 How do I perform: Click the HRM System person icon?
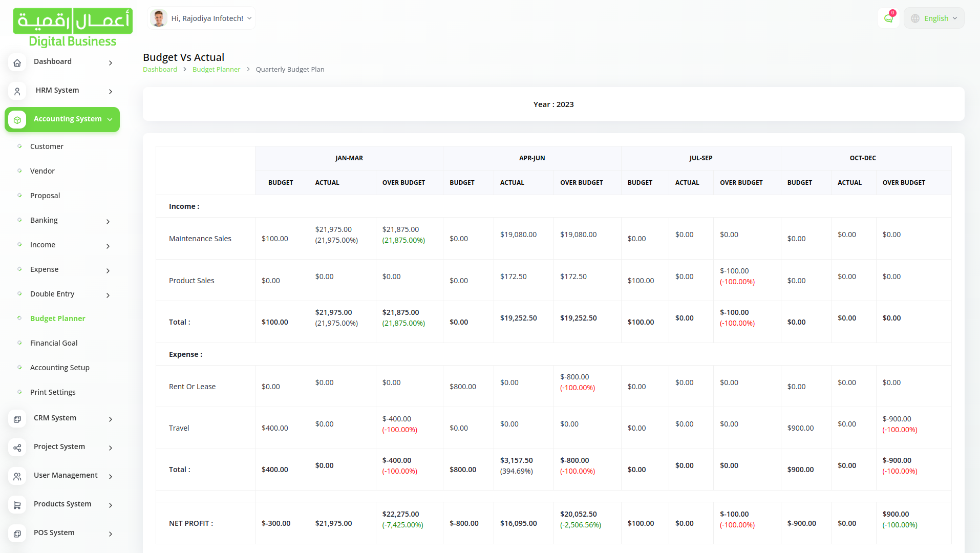point(17,91)
